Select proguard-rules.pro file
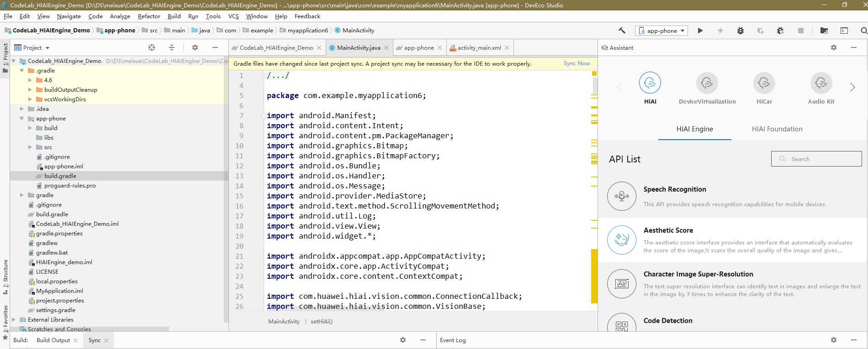The width and height of the screenshot is (868, 349). click(70, 186)
